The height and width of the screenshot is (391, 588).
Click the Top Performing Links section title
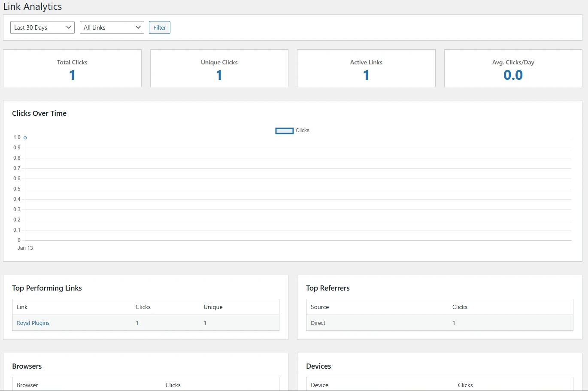(x=47, y=288)
